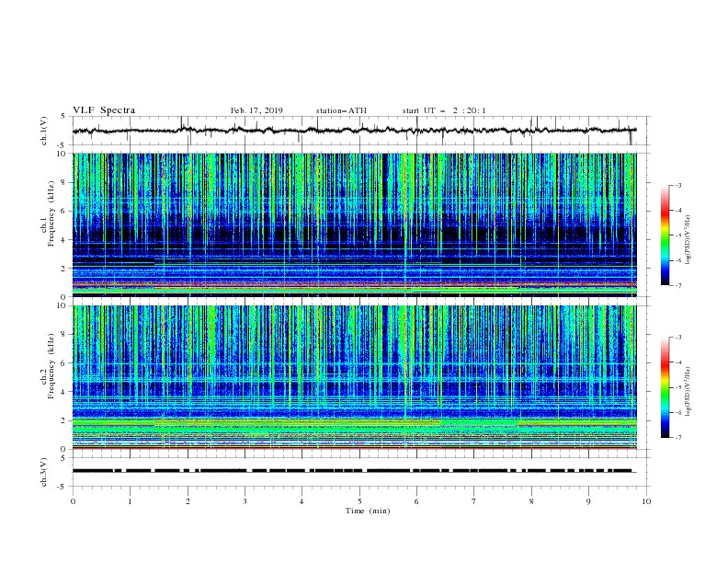The width and height of the screenshot is (728, 563).
Task: Click the "-3" tick on ch.1 color bar
Action: pyautogui.click(x=678, y=185)
